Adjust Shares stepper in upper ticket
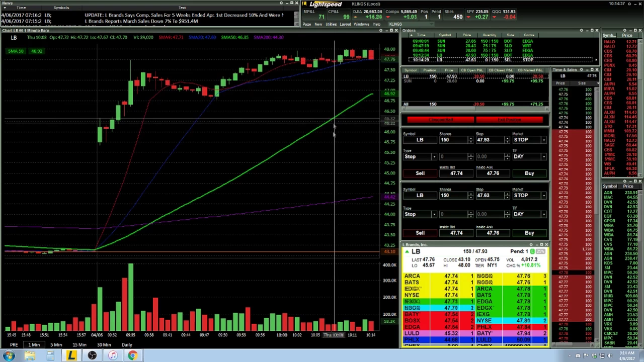 [470, 140]
